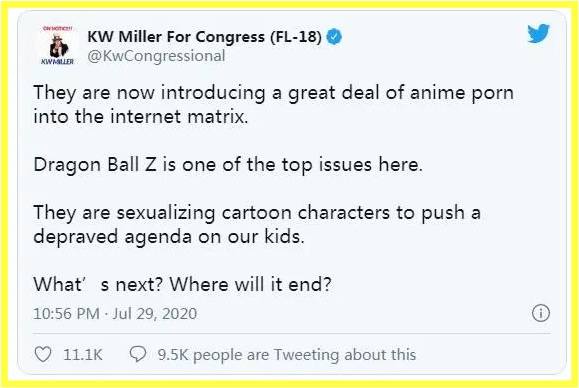This screenshot has height=388, width=579.
Task: Click line mentioning anime porn
Action: 273,92
